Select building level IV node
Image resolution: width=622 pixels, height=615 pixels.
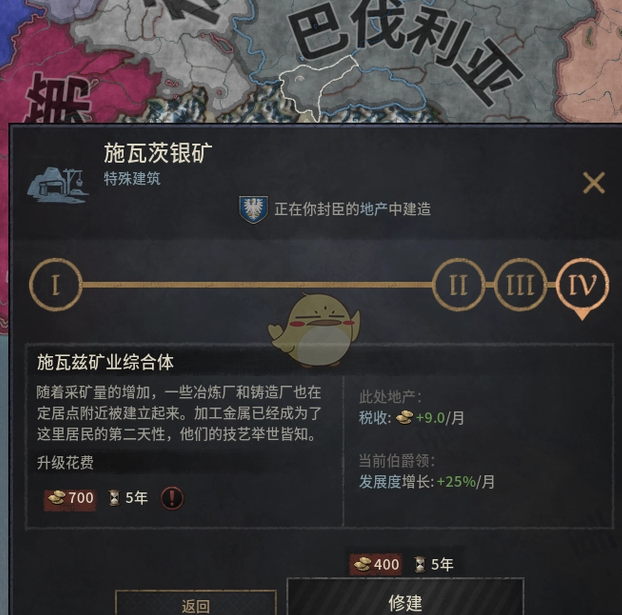tap(582, 284)
